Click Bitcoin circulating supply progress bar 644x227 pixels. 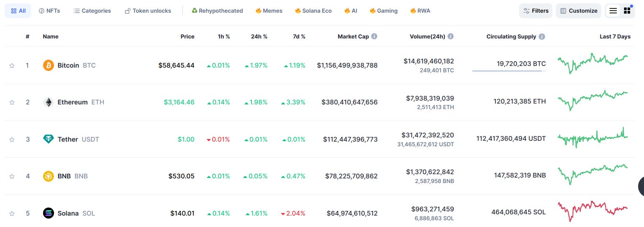(x=509, y=71)
